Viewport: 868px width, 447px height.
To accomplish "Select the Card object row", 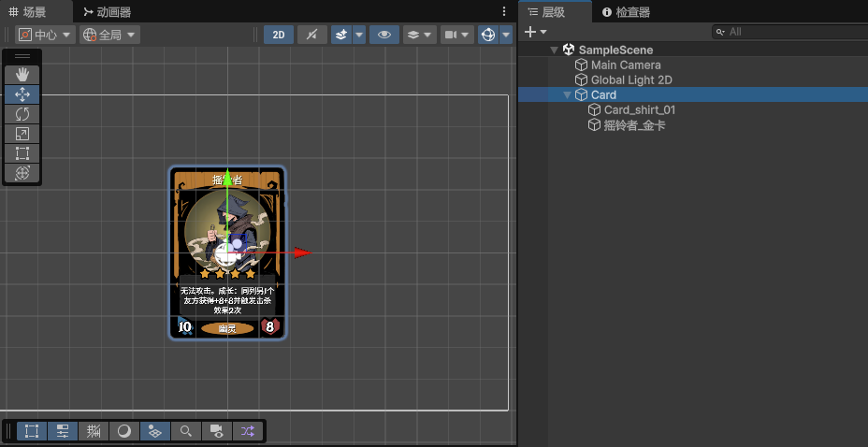I will [x=693, y=94].
